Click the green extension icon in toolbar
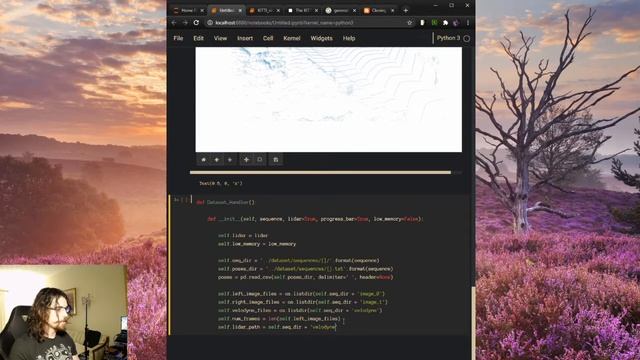 click(434, 23)
